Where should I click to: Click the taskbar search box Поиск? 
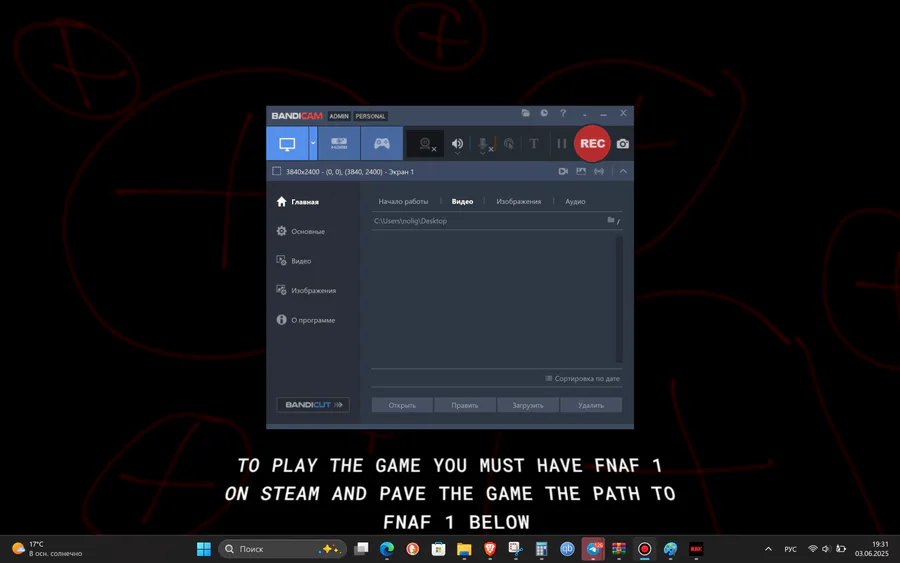[x=282, y=549]
